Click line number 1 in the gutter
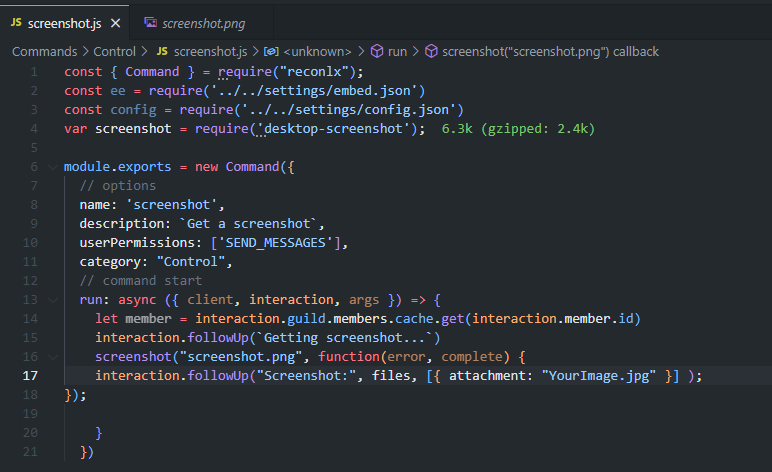Image resolution: width=772 pixels, height=472 pixels. pos(34,72)
